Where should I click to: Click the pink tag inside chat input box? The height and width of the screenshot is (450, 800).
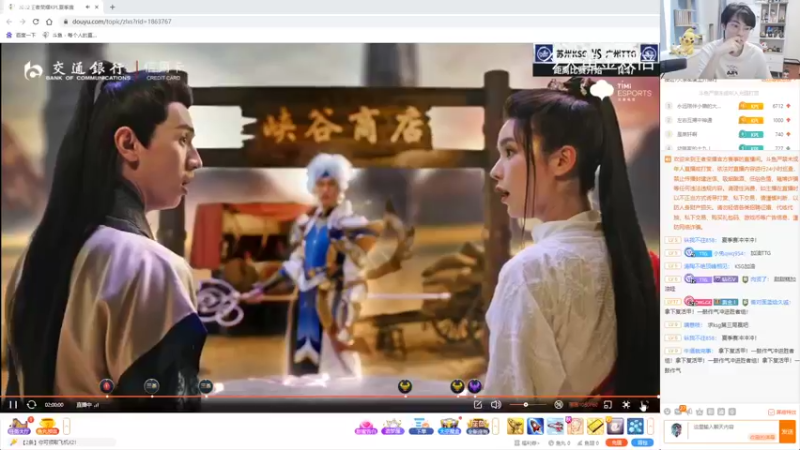(762, 437)
